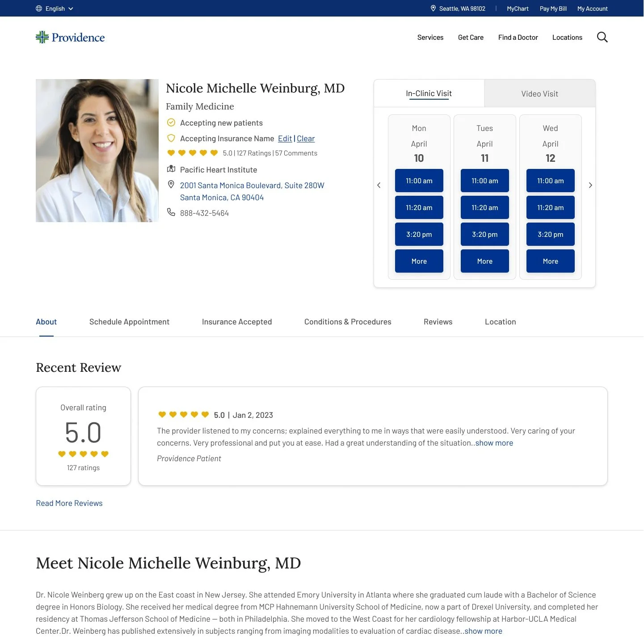Go to the Reviews tab
644x644 pixels.
pos(438,322)
